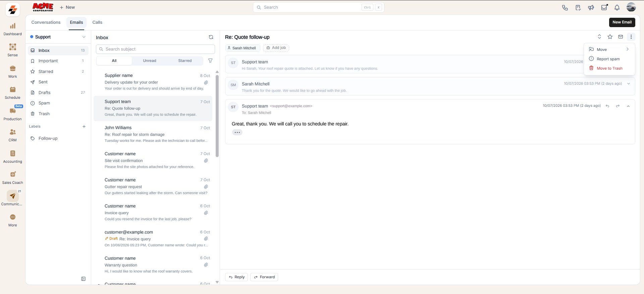
Task: Choose Move to Trash option
Action: 609,68
